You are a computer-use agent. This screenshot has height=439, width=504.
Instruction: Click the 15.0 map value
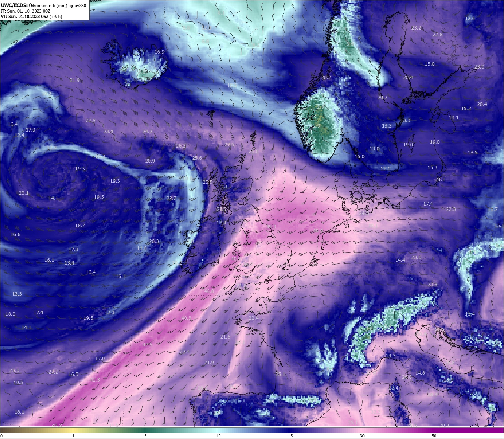pyautogui.click(x=430, y=64)
